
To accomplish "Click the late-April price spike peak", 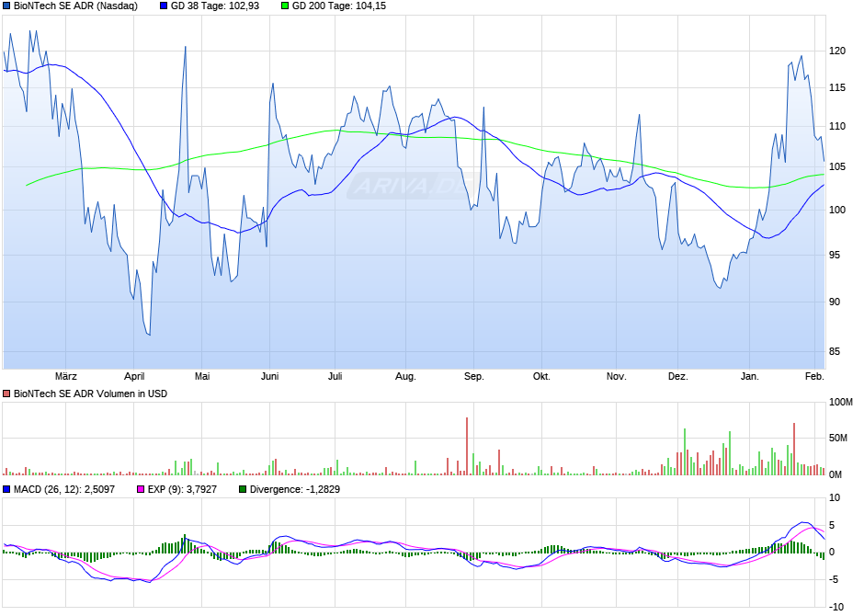I will click(185, 47).
